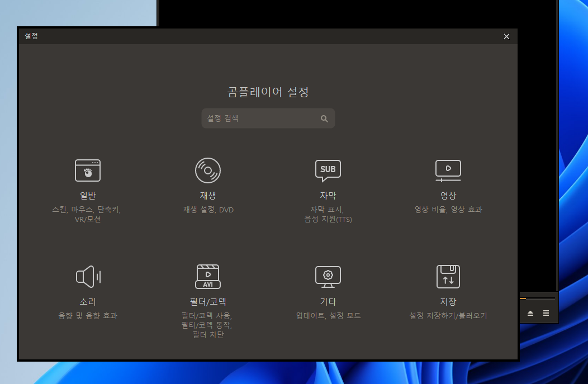Click the 업데이트, 설정 모드 description
This screenshot has width=588, height=384.
(x=328, y=316)
